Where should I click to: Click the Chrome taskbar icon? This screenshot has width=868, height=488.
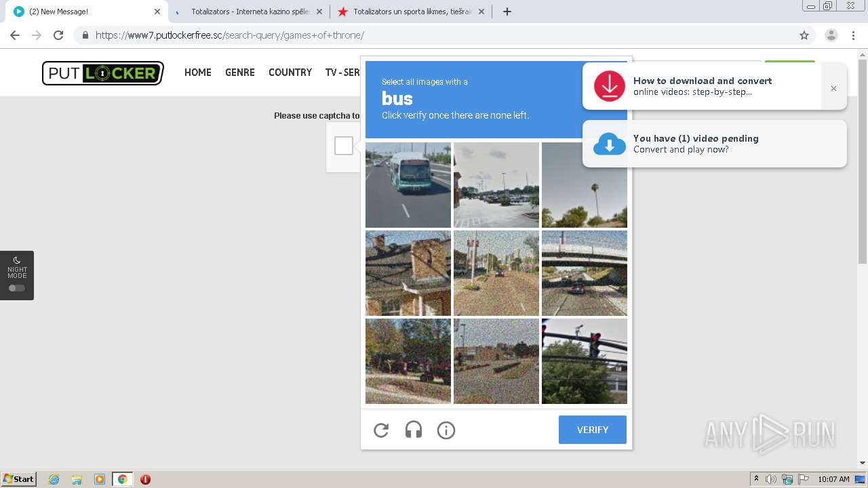[122, 479]
